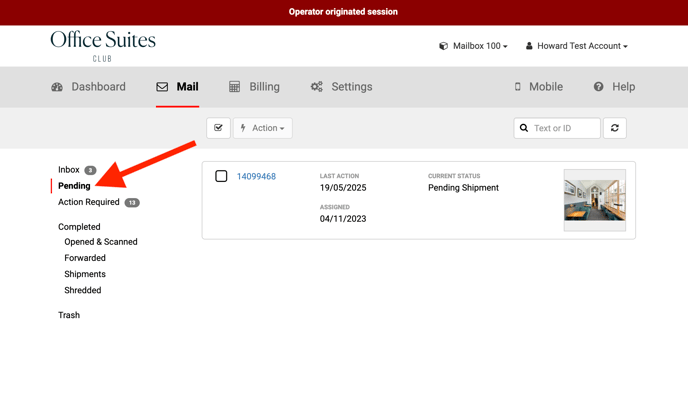Image resolution: width=688 pixels, height=408 pixels.
Task: Open the Settings tab
Action: 341,87
